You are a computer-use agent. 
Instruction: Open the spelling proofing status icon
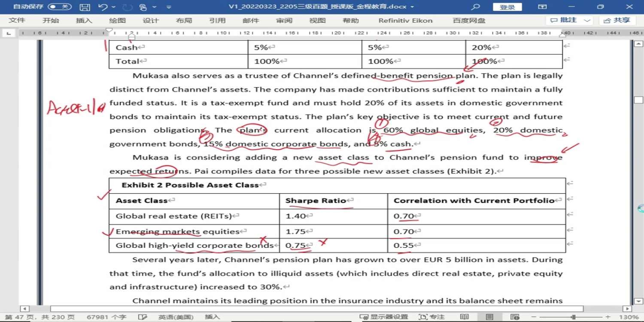pos(143,317)
